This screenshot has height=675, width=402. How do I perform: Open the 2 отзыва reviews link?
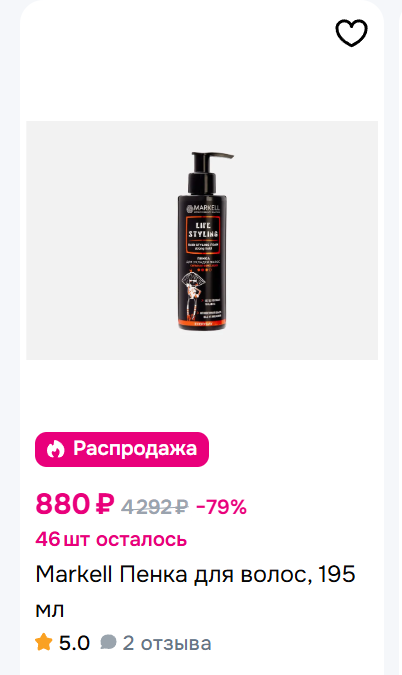coord(167,643)
